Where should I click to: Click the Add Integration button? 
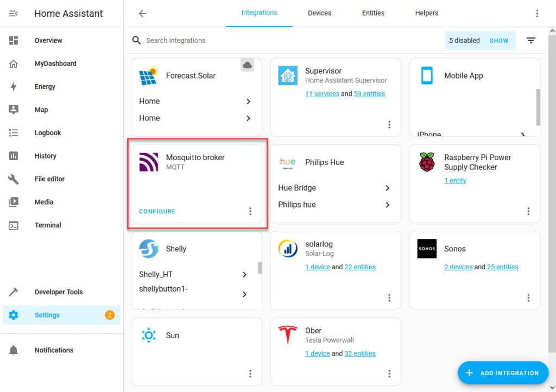[503, 373]
